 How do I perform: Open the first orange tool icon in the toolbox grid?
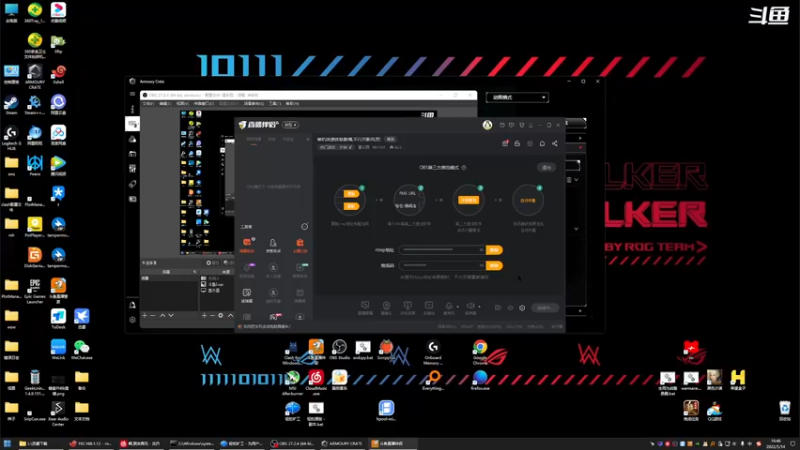click(247, 242)
